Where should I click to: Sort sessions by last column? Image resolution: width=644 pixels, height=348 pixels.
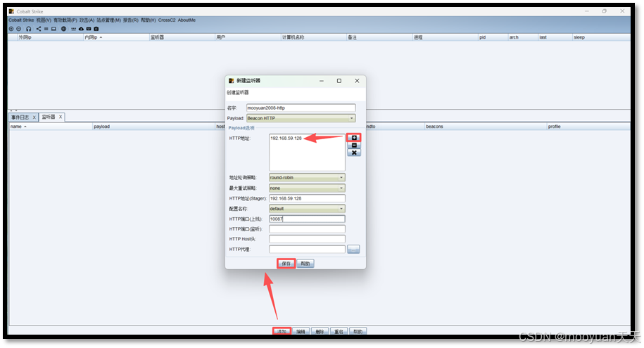(555, 37)
